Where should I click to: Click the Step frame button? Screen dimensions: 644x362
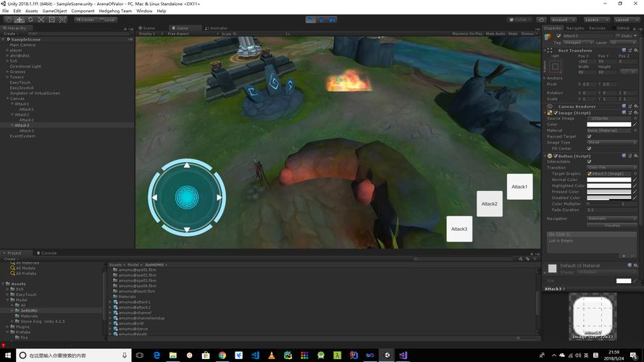coord(333,20)
